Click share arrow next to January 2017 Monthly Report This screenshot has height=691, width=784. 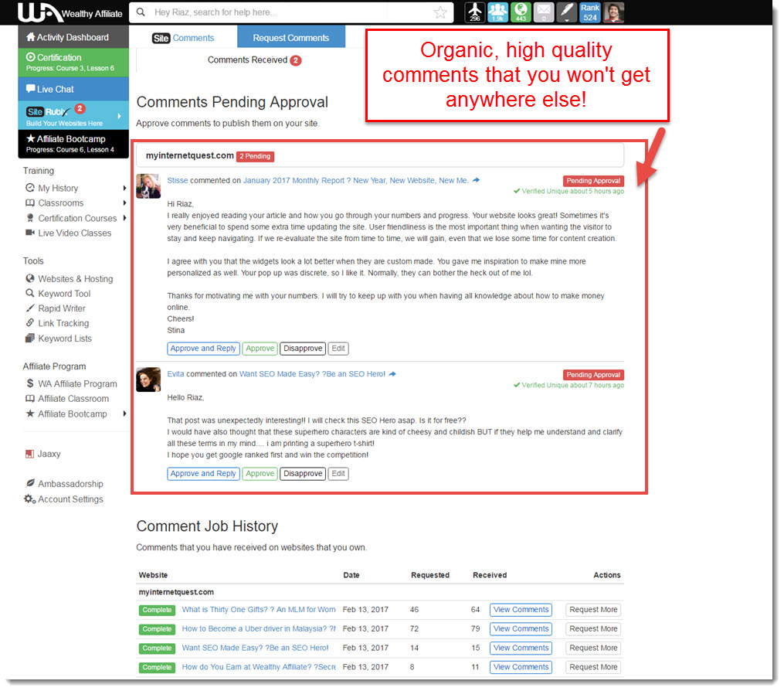tap(476, 180)
